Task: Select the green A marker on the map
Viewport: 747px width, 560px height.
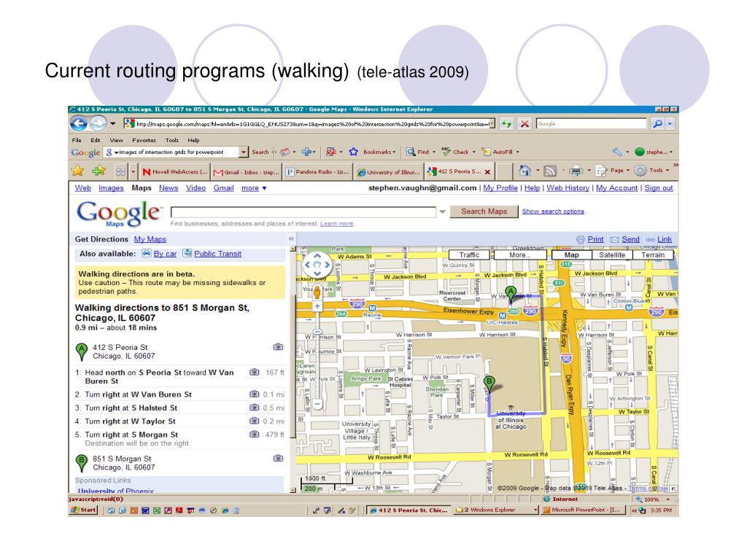Action: (511, 295)
